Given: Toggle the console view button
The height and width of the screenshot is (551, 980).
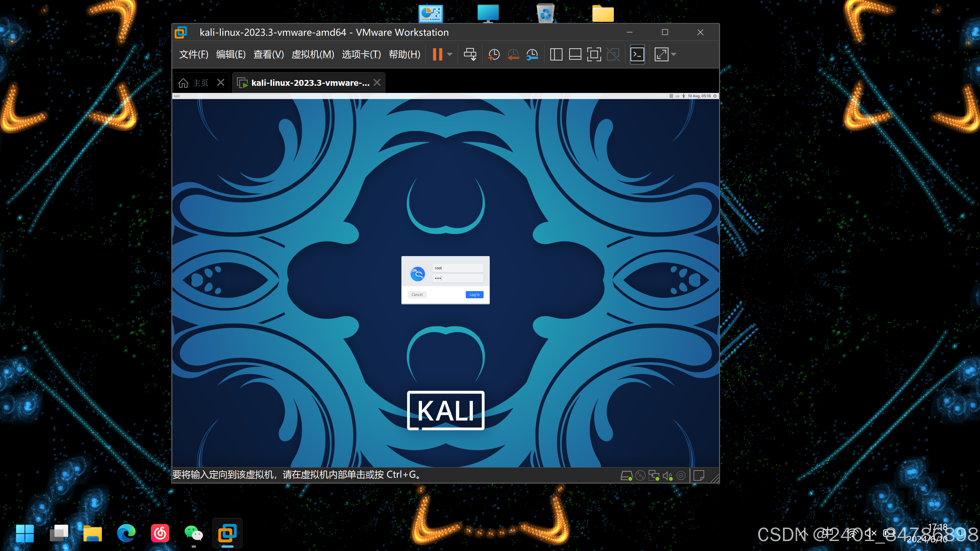Looking at the screenshot, I should [x=637, y=54].
